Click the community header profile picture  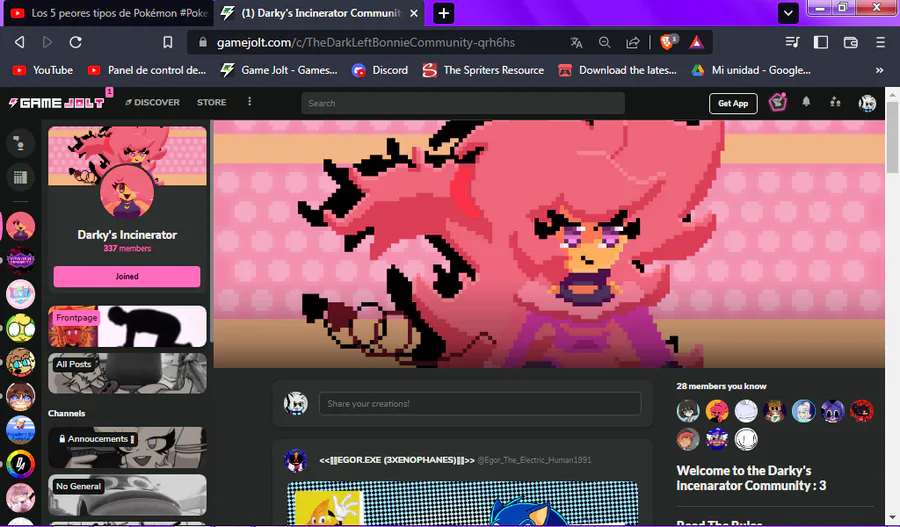(127, 192)
